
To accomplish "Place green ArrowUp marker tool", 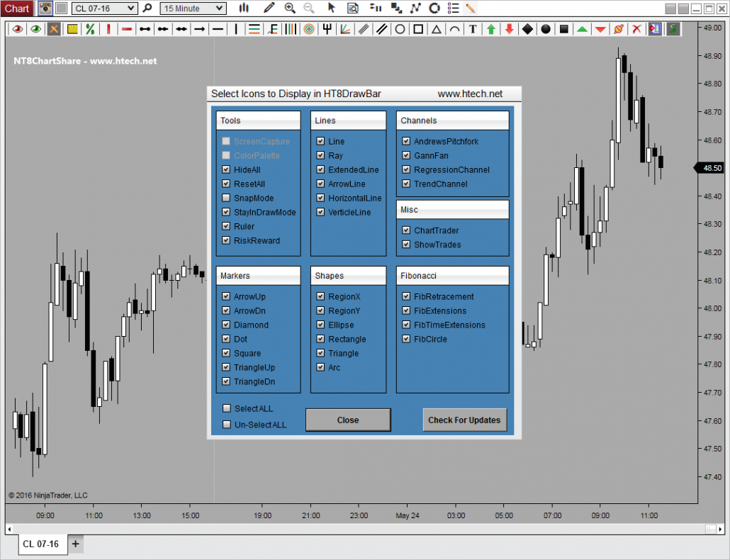I will click(x=490, y=29).
